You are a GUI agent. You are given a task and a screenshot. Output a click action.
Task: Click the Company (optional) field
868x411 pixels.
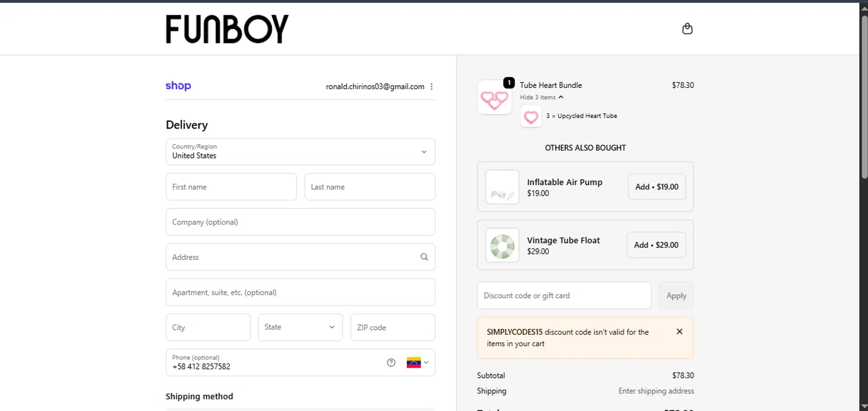point(300,222)
